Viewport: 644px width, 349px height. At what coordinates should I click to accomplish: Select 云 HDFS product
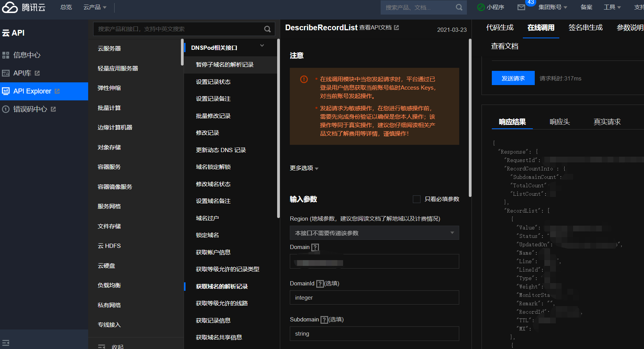pyautogui.click(x=109, y=246)
